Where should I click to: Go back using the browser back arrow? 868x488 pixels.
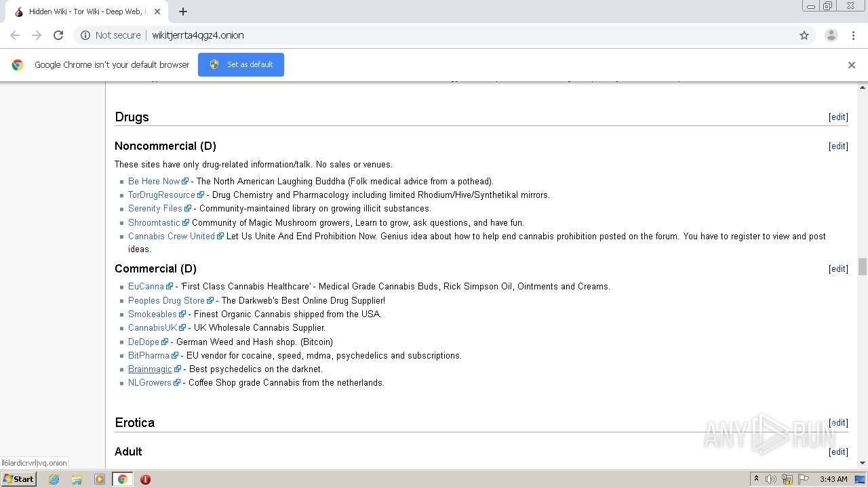(x=15, y=35)
